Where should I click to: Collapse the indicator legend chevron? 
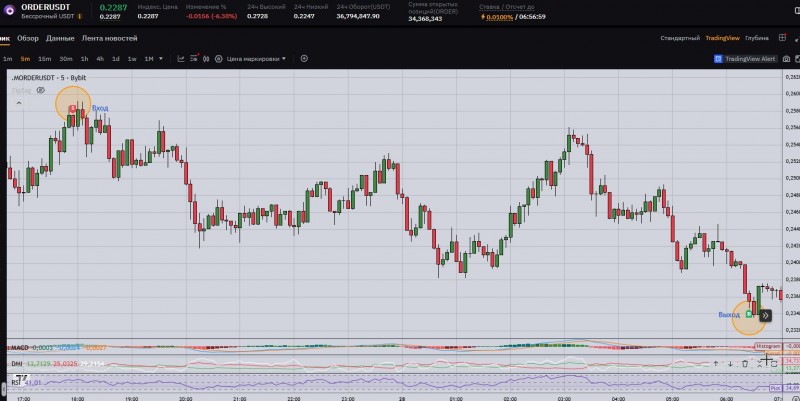(19, 103)
